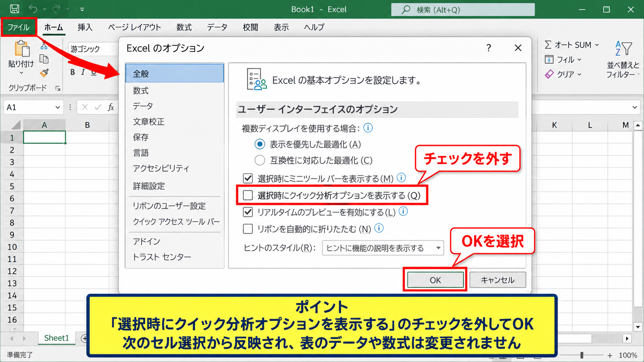Image resolution: width=644 pixels, height=362 pixels.
Task: Click the Save icon in title bar
Action: [15, 9]
